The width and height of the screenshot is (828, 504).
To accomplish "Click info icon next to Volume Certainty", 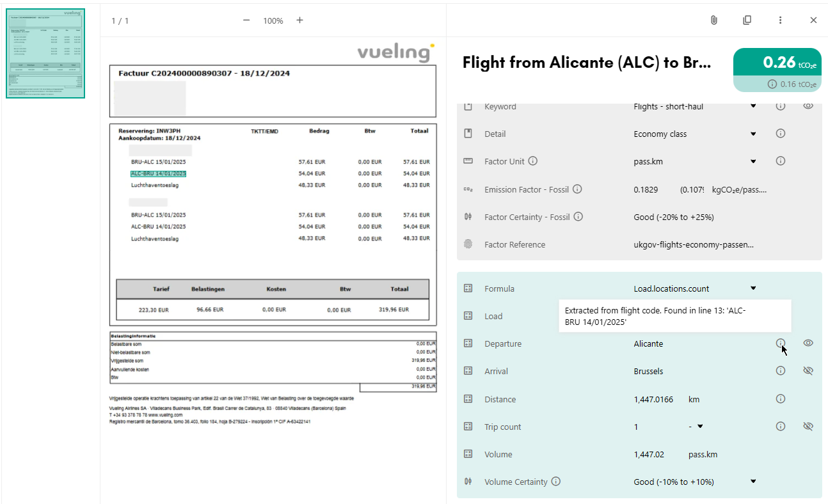I will pos(555,482).
